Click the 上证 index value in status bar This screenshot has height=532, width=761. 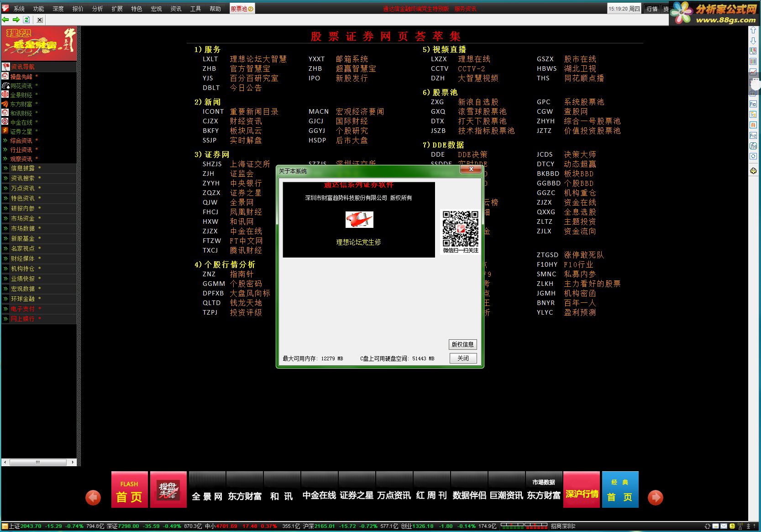[31, 526]
